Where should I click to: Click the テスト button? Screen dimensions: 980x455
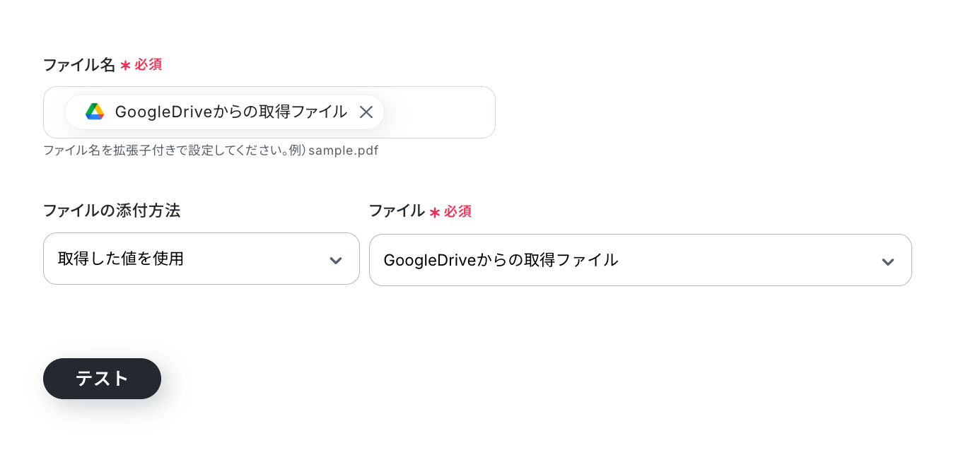(x=102, y=379)
